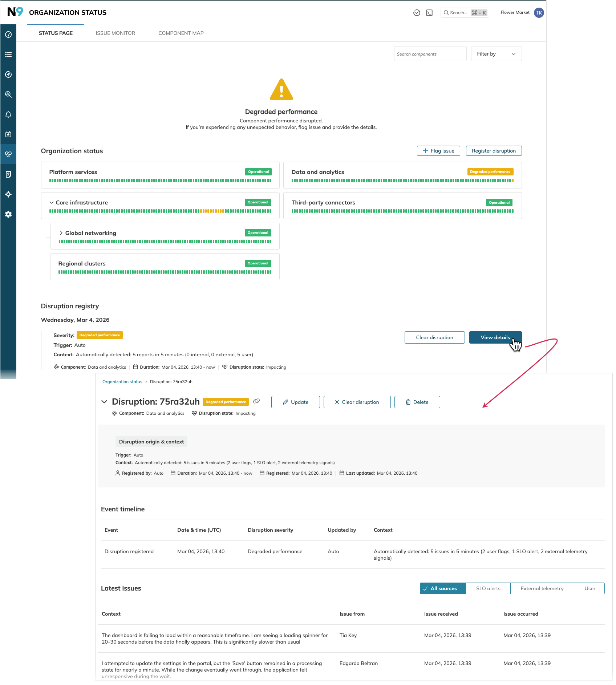
Task: Click the Organization status breadcrumb link
Action: [122, 382]
